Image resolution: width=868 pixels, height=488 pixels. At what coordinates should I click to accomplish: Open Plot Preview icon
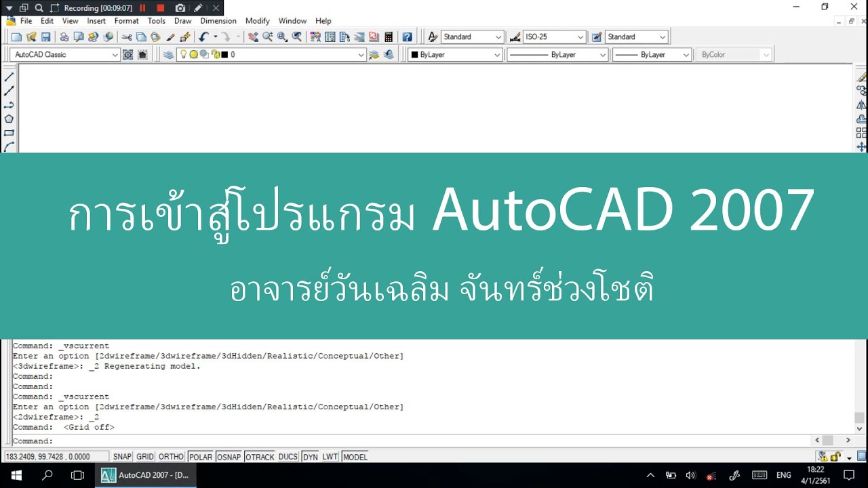click(79, 37)
